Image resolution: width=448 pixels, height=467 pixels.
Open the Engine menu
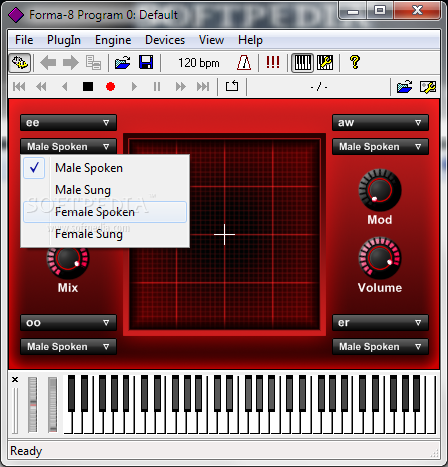113,40
